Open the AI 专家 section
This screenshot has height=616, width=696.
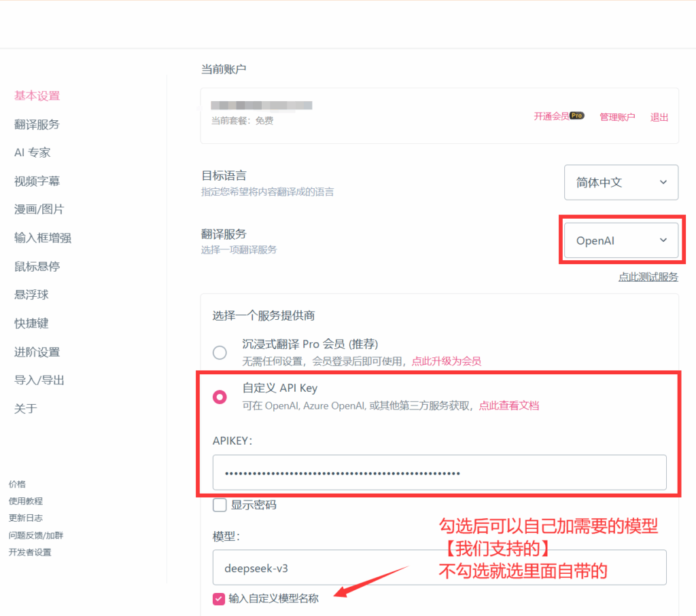click(x=33, y=153)
